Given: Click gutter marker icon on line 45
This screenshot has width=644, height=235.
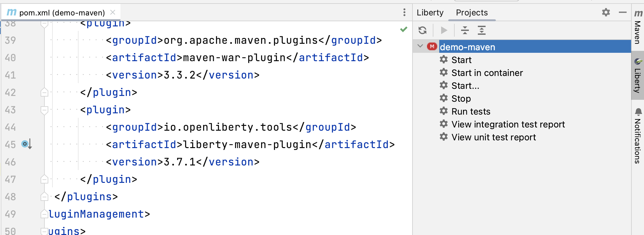Looking at the screenshot, I should click(x=26, y=144).
